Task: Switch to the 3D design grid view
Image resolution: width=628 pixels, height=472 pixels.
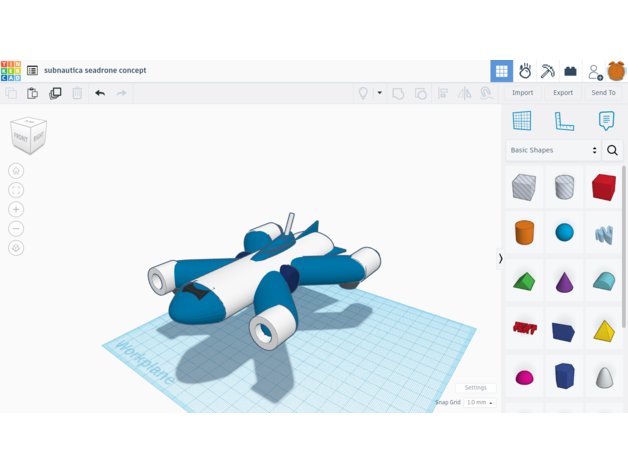Action: (502, 71)
